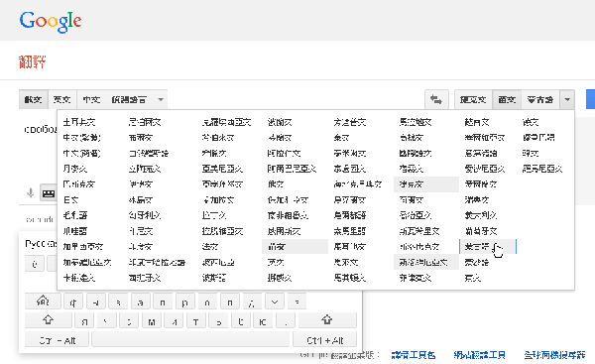Image resolution: width=595 pixels, height=364 pixels.
Task: Choose 泰文 in the language list
Action: coord(341,138)
